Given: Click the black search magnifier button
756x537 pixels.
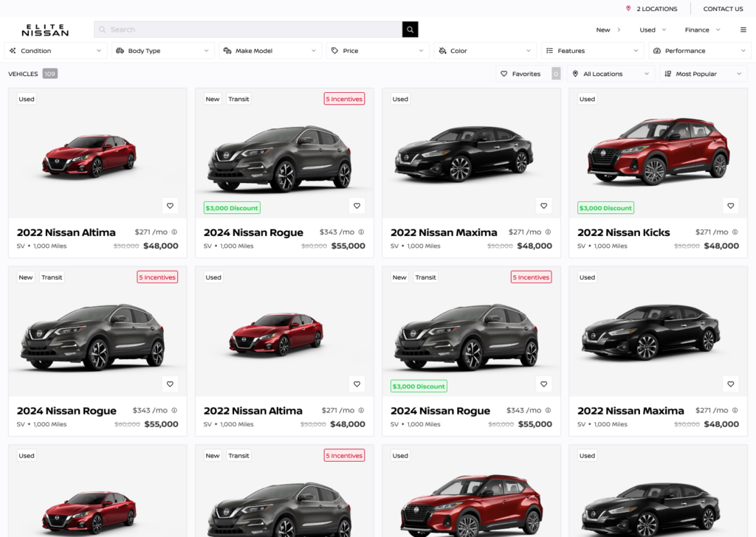Looking at the screenshot, I should 410,30.
